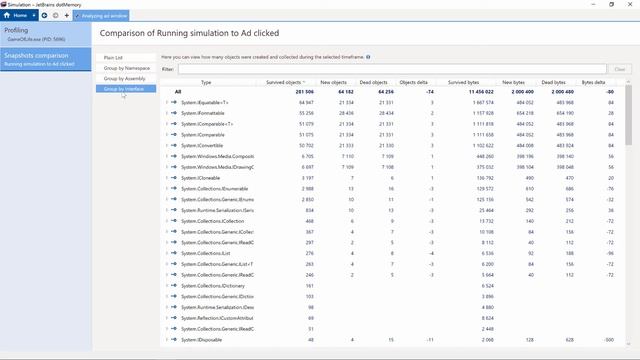Click the interface icon beside System.Windows.Media.IDrawingC

click(174, 167)
